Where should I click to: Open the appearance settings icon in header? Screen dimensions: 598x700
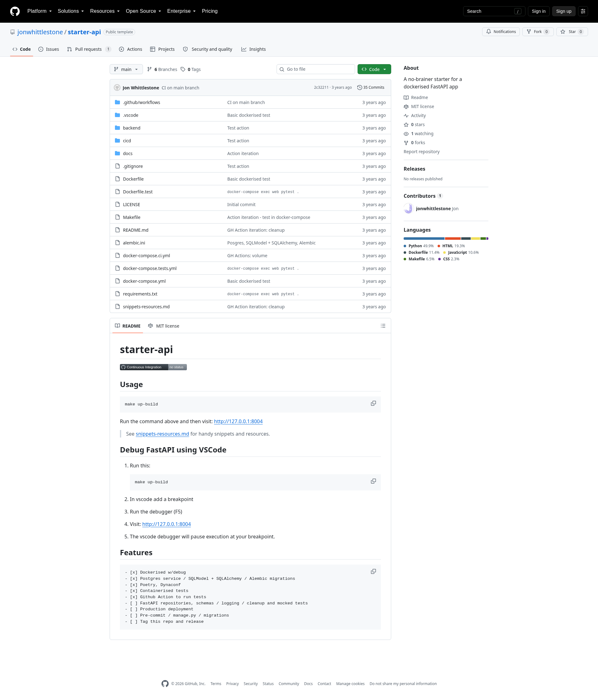583,11
